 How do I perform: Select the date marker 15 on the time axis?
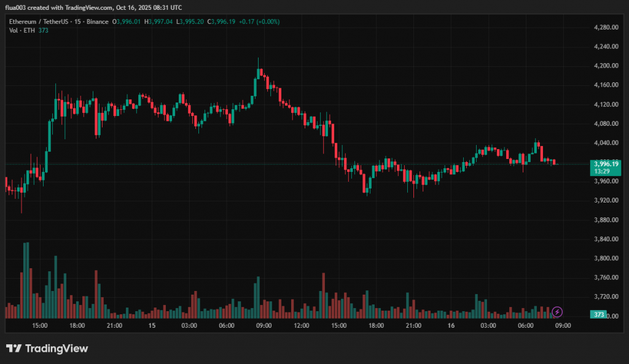151,326
